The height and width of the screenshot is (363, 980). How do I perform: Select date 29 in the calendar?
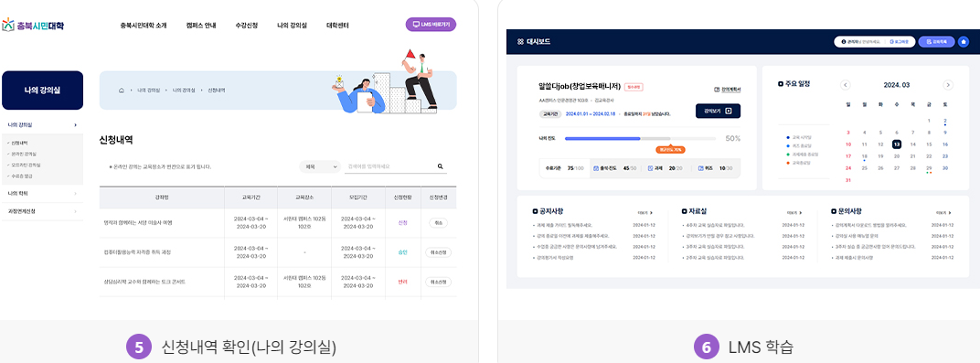coord(929,168)
